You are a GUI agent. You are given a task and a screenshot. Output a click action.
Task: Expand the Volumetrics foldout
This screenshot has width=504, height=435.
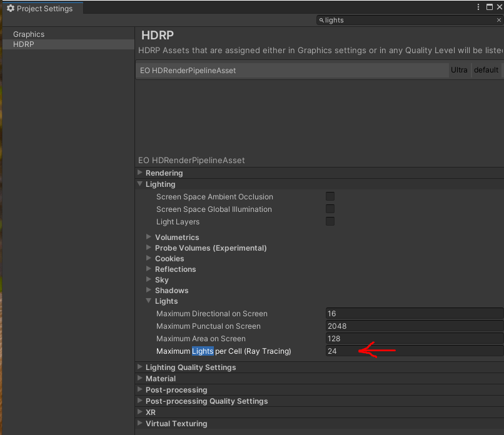tap(149, 237)
